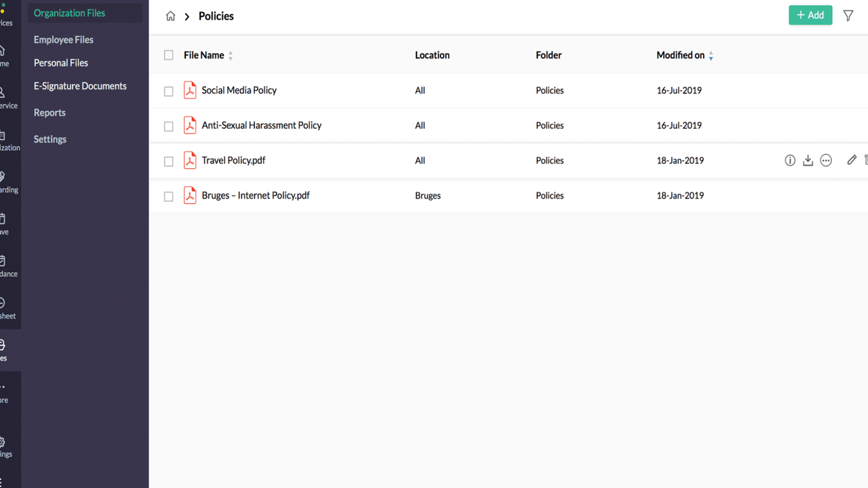Switch to Employee Files

click(63, 39)
